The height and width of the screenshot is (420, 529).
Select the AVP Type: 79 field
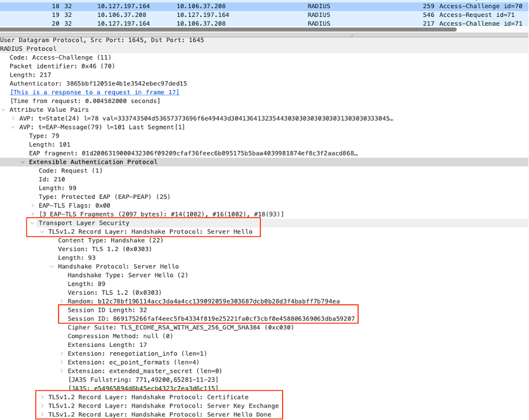click(x=44, y=136)
